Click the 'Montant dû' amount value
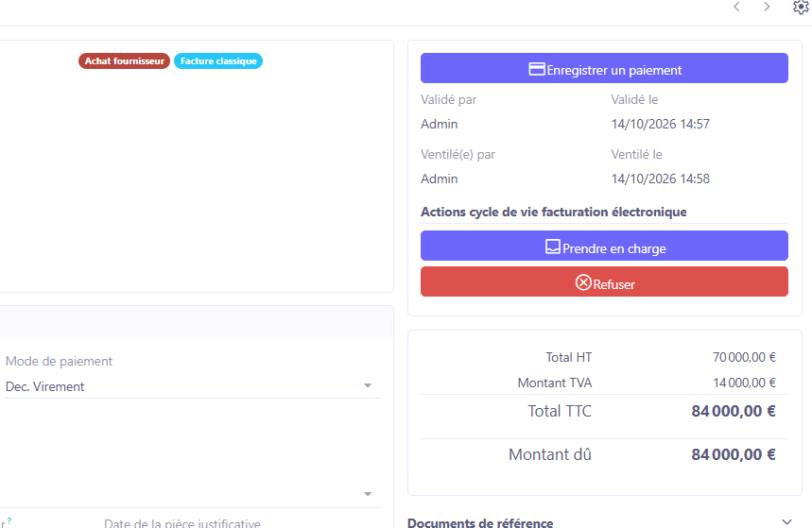Screen dimensions: 812x528 click(x=734, y=454)
